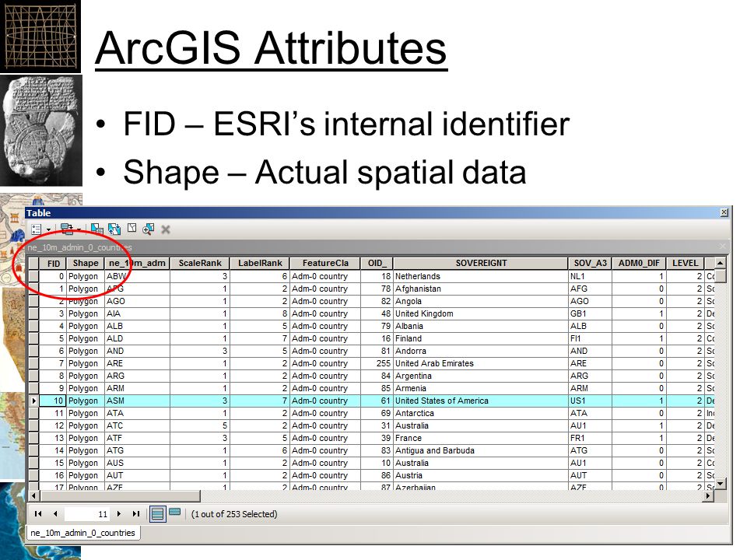747x560 pixels.
Task: Expand the Related Tables dropdown arrow
Action: 79,230
